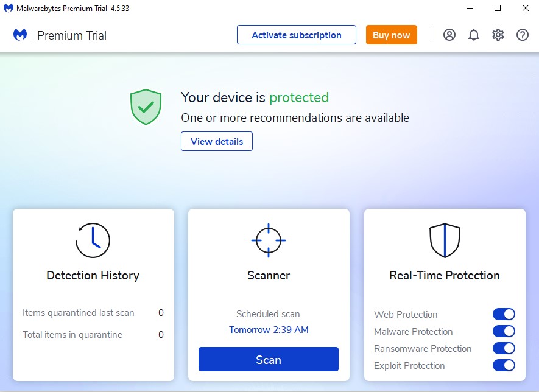Open the scheduled scan Tomorrow 2:39 AM link
The width and height of the screenshot is (539, 392).
coord(269,330)
